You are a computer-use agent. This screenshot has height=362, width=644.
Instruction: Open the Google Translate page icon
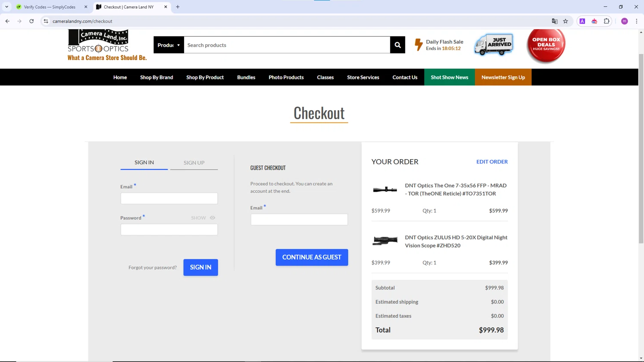555,21
